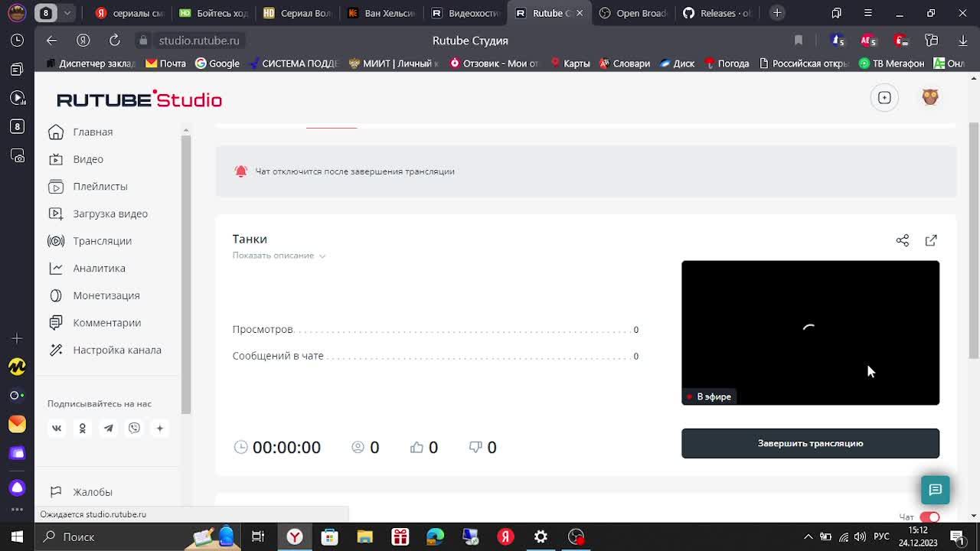
Task: Open the ТВ Мегафон bookmark
Action: (x=891, y=64)
